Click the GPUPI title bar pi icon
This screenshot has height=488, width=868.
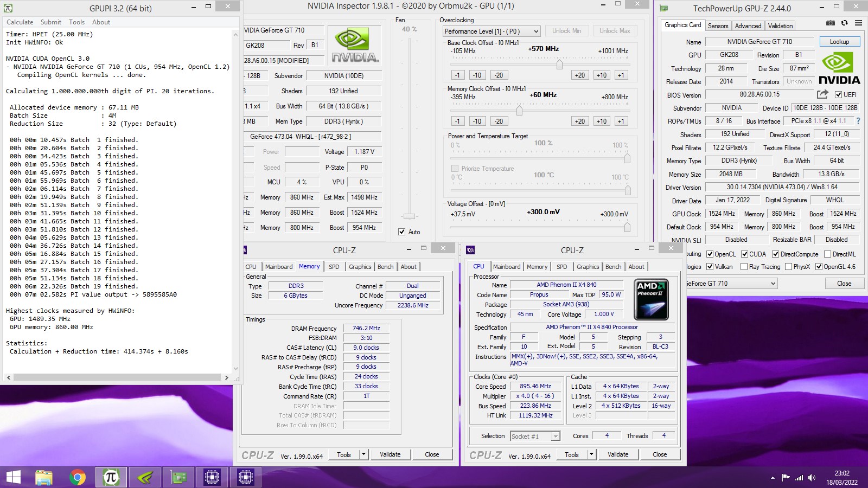tap(8, 8)
